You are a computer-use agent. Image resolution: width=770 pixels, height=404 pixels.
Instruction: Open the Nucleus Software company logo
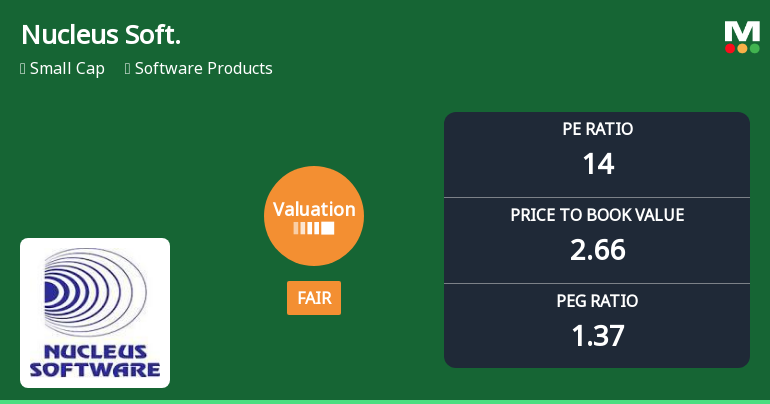[95, 312]
